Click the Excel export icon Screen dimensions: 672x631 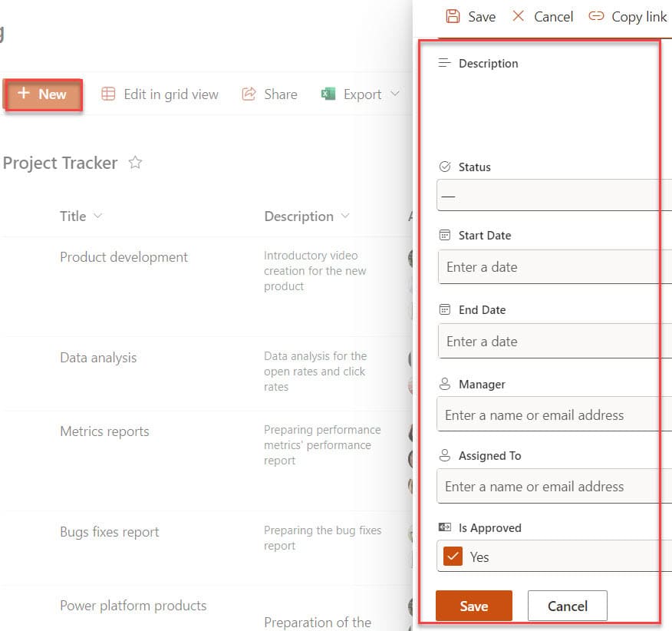point(328,94)
